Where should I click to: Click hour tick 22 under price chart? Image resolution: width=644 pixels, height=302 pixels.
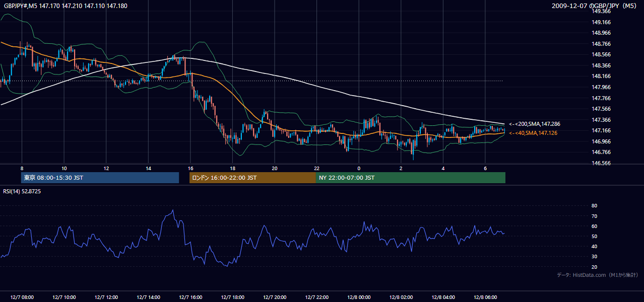316,168
